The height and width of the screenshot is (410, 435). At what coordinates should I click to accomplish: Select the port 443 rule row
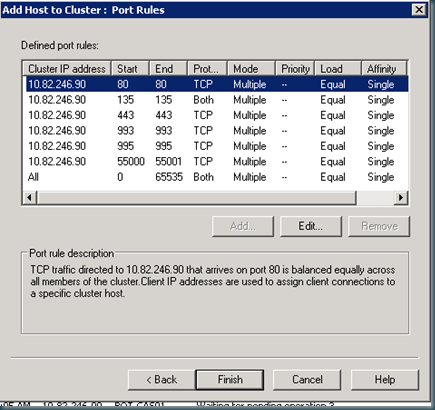pos(217,115)
